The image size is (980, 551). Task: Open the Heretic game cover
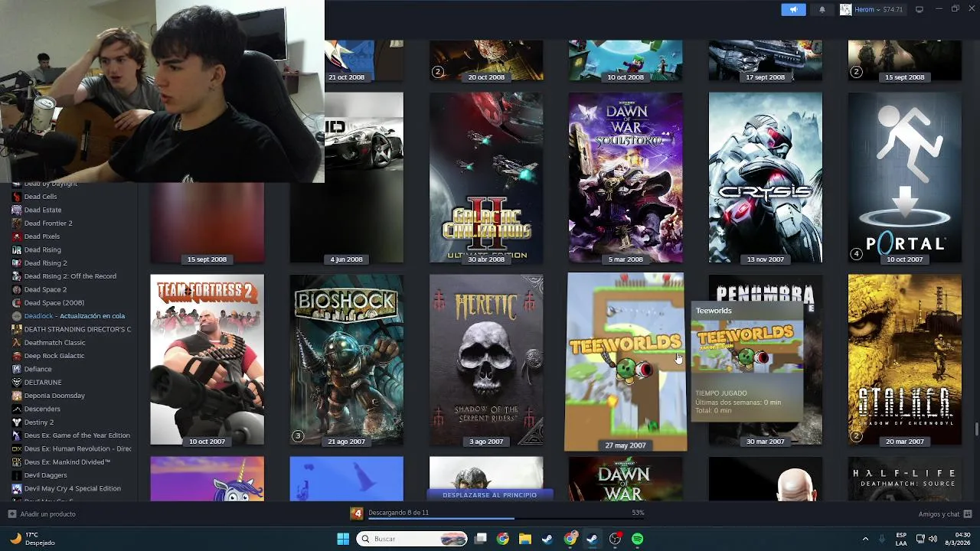(x=486, y=360)
